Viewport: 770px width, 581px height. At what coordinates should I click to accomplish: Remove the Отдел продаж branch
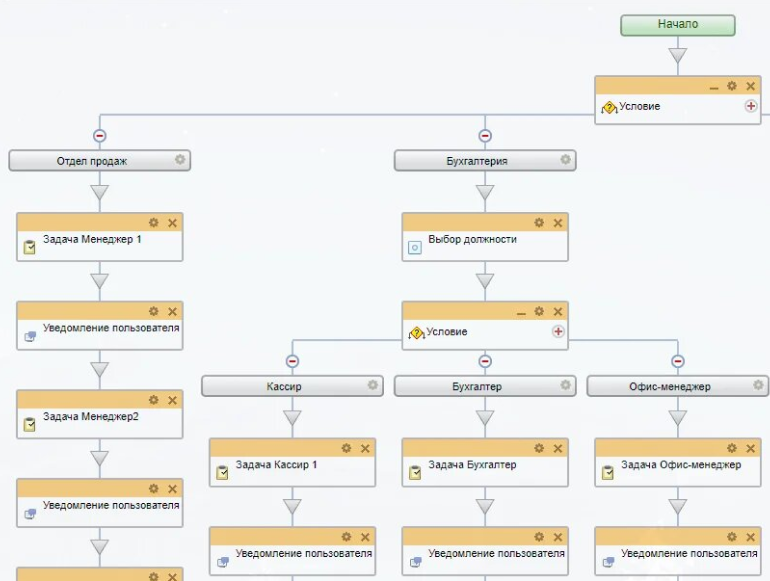(x=100, y=136)
